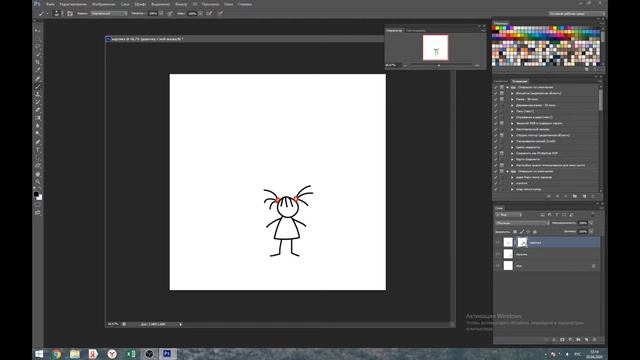
Task: Open the 'Файл' menu
Action: [x=50, y=4]
